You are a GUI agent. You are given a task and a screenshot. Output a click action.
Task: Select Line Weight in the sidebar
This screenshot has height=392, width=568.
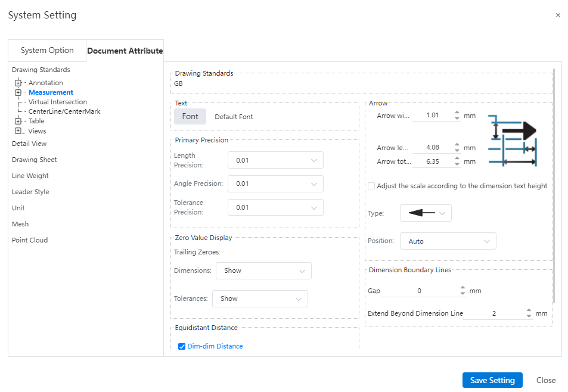tap(30, 176)
